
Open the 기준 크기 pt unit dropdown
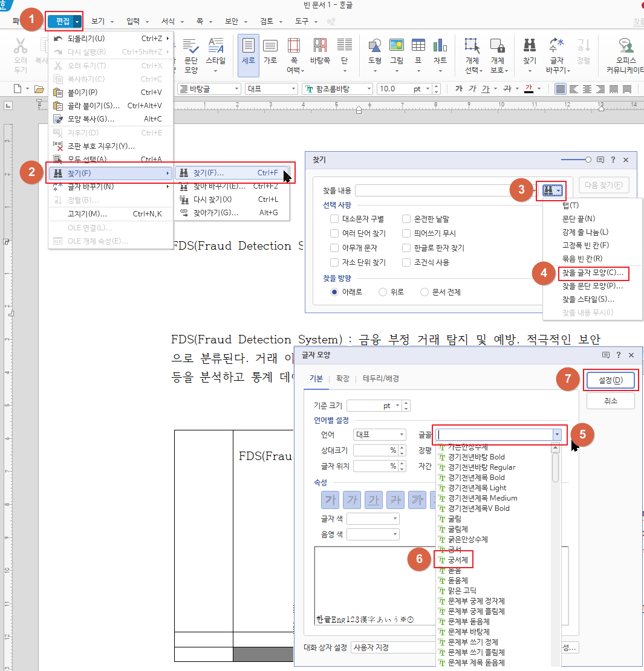pos(398,405)
